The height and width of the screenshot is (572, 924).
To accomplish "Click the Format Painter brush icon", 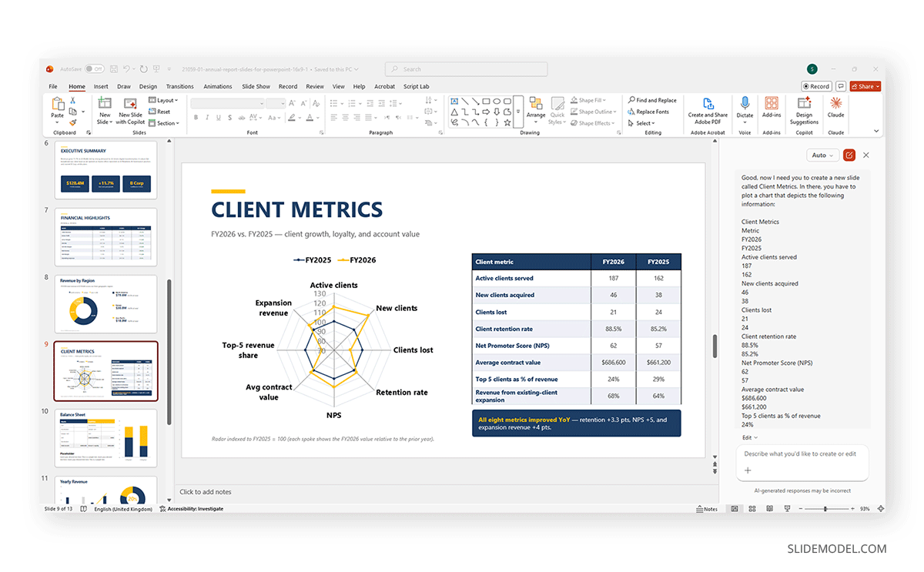I will tap(72, 122).
